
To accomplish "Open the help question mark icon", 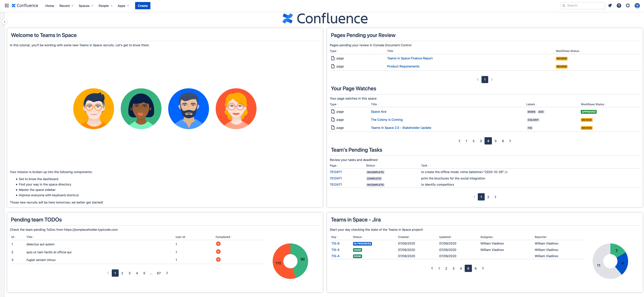I will click(619, 6).
